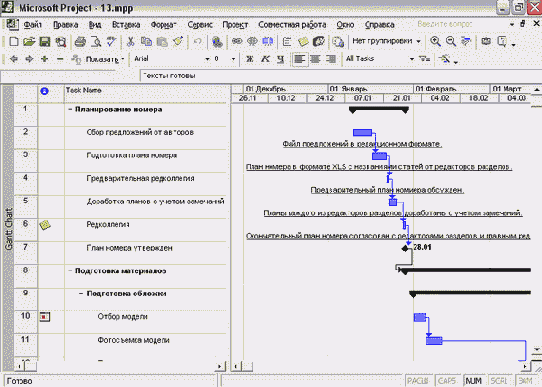This screenshot has height=387, width=542.
Task: Click the Go To Selected Task icon
Action: point(466,42)
